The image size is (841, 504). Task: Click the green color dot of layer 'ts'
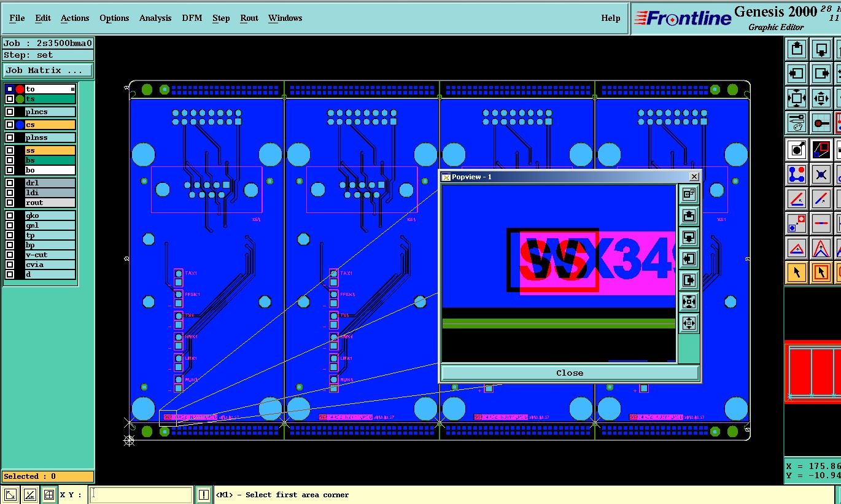coord(20,99)
